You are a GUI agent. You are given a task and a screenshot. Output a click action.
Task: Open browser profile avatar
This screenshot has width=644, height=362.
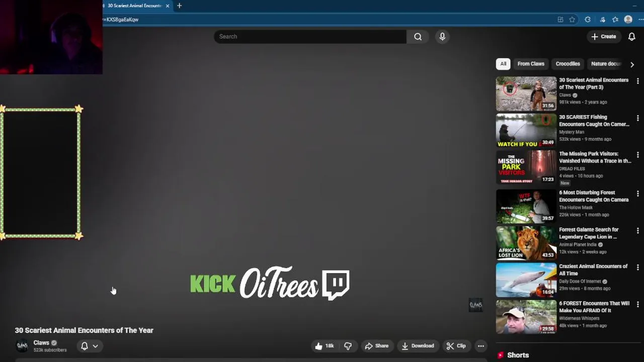click(628, 20)
